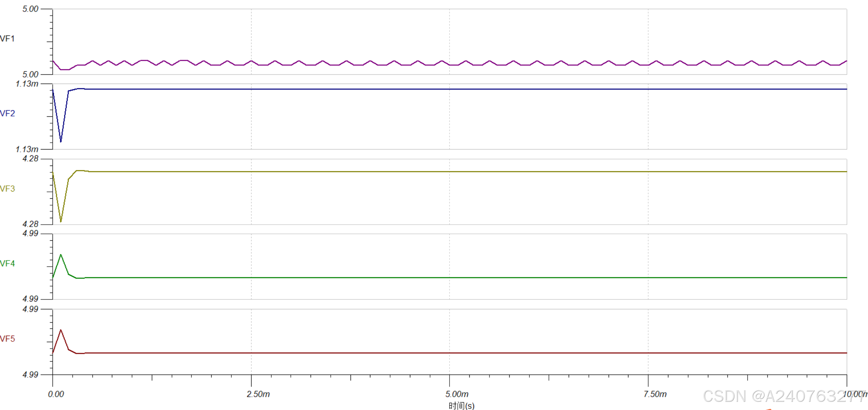Click the VF5 trace label
Screen dimensions: 868x410
[x=8, y=339]
